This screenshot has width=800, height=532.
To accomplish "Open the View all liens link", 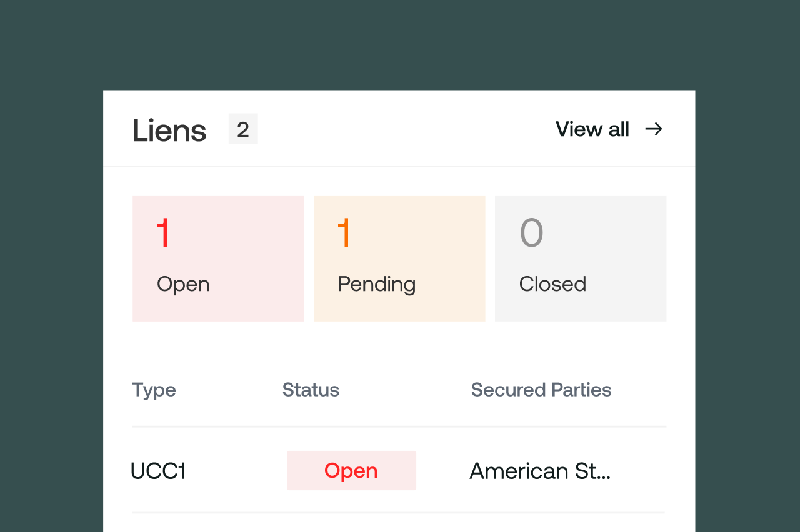I will pos(592,129).
